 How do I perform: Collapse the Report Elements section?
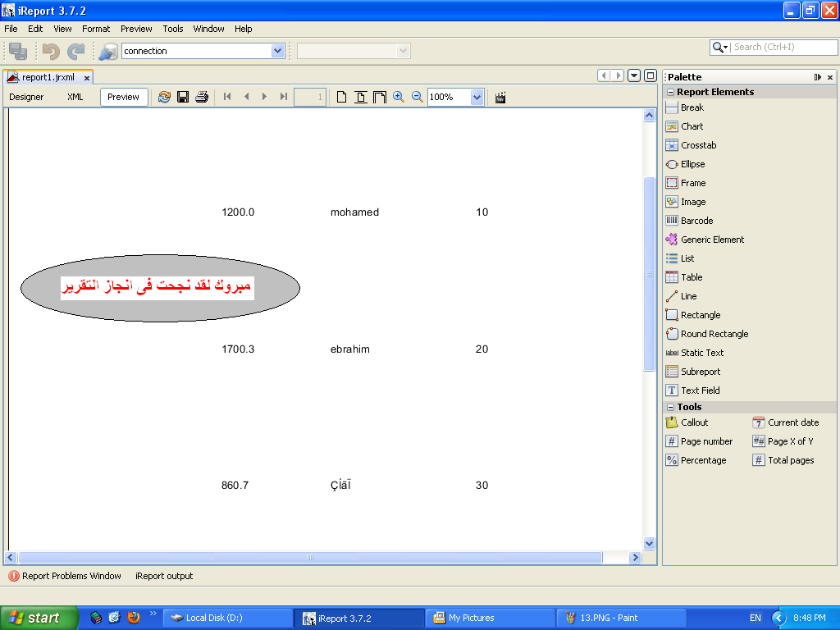click(x=670, y=92)
